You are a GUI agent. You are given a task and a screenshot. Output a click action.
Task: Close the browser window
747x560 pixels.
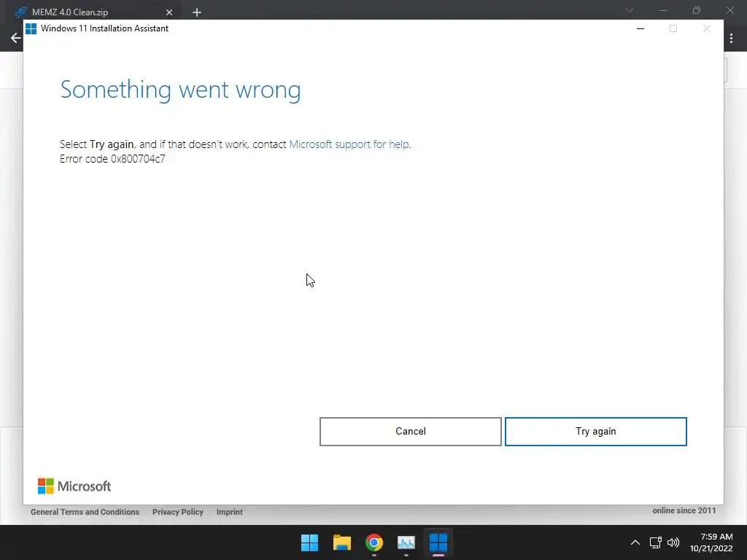tap(729, 10)
